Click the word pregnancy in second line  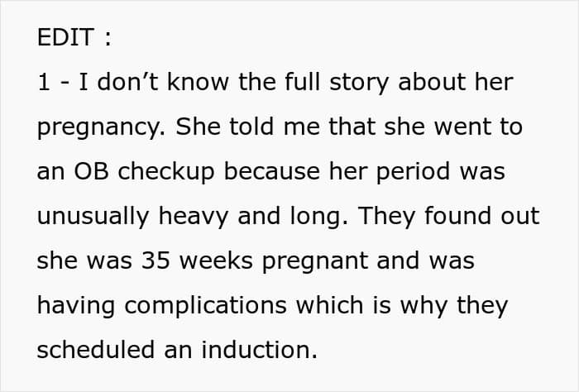click(x=101, y=128)
